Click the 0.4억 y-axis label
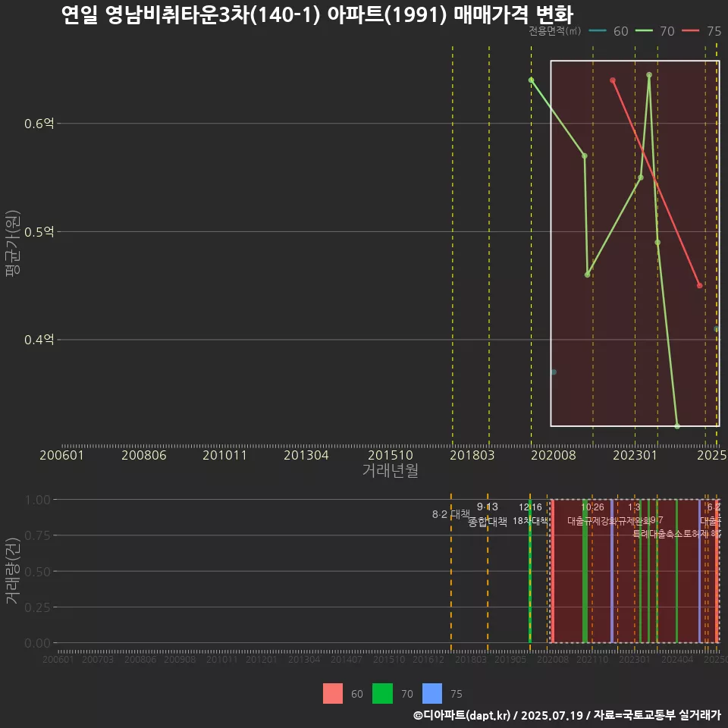Screen dimensions: 728x728 (39, 340)
